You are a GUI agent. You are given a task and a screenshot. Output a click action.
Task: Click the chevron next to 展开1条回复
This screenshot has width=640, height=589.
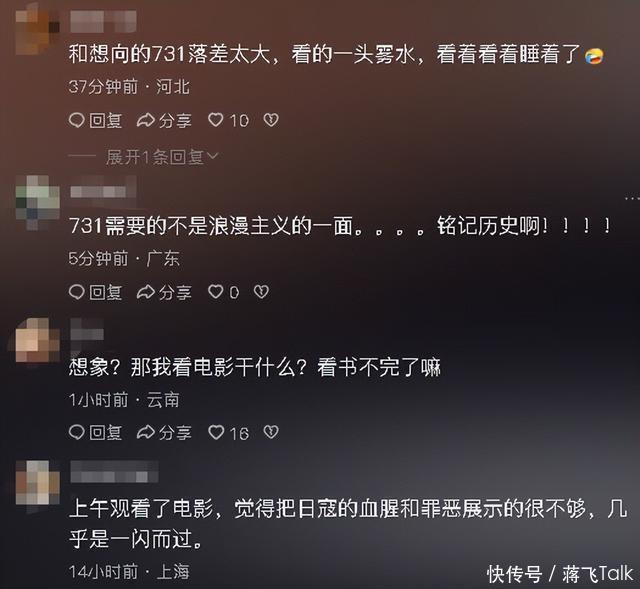pyautogui.click(x=213, y=156)
